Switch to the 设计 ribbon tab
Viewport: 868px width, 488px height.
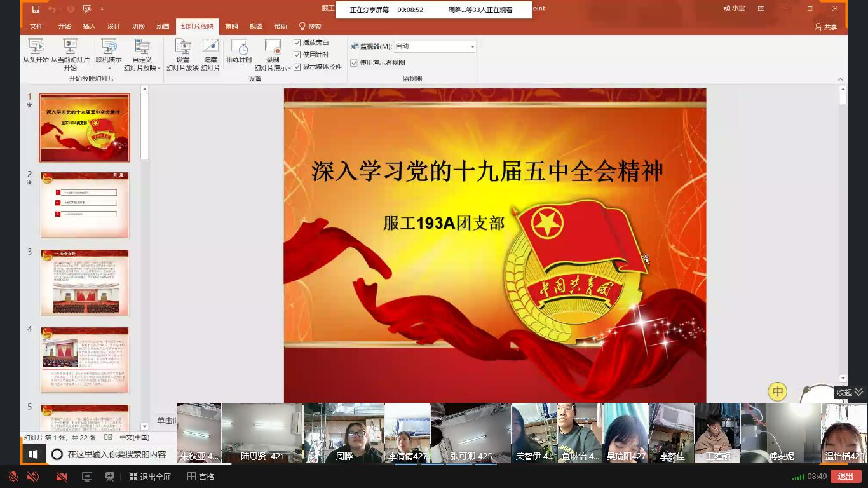[114, 27]
